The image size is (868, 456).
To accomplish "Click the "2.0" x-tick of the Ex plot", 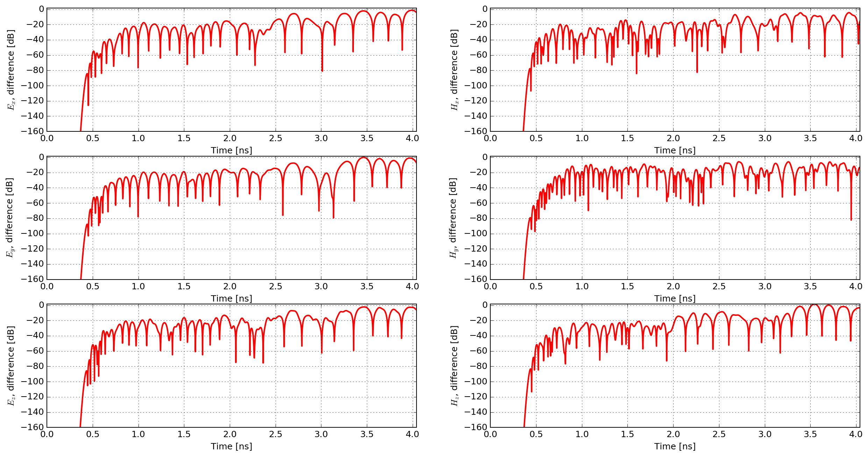I will pos(230,138).
